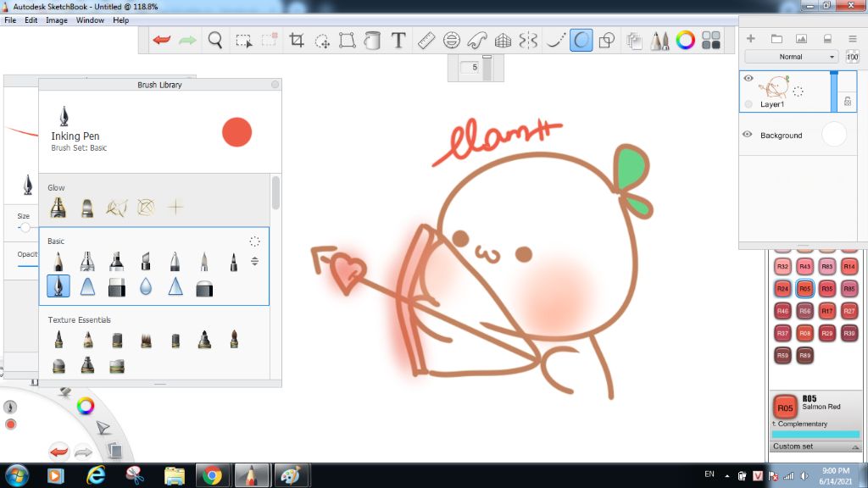Click the Redo arrow in the top toolbar
This screenshot has height=488, width=868.
(x=187, y=40)
